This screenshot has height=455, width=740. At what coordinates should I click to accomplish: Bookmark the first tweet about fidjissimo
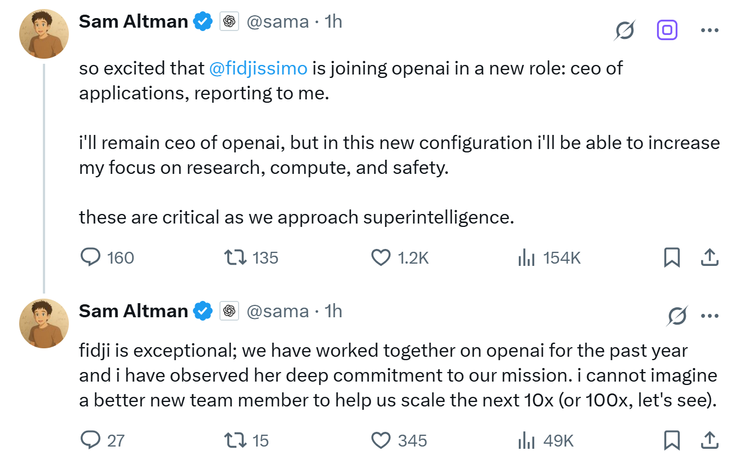click(x=672, y=258)
